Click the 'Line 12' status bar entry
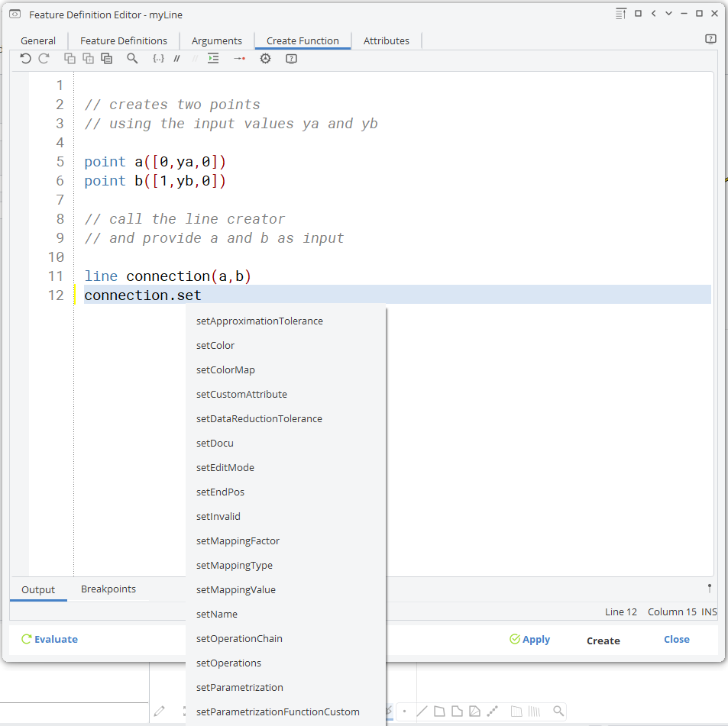Screen dimensions: 728x726 [x=621, y=612]
